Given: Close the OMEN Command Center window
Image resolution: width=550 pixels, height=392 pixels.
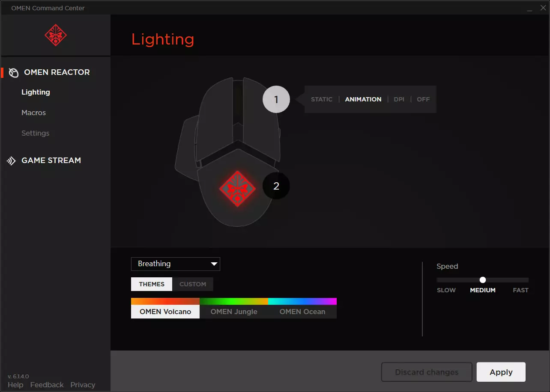Looking at the screenshot, I should 543,8.
